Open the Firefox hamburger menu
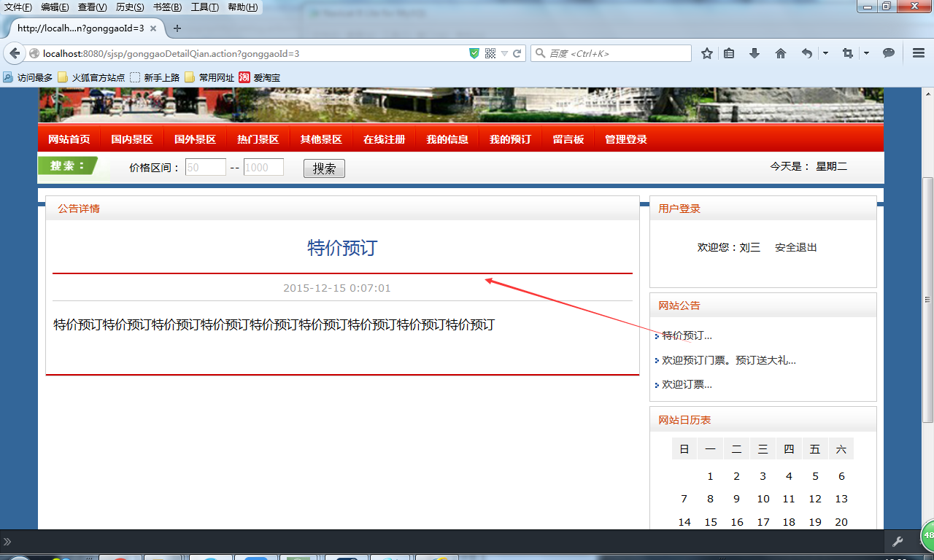The image size is (934, 560). tap(919, 53)
